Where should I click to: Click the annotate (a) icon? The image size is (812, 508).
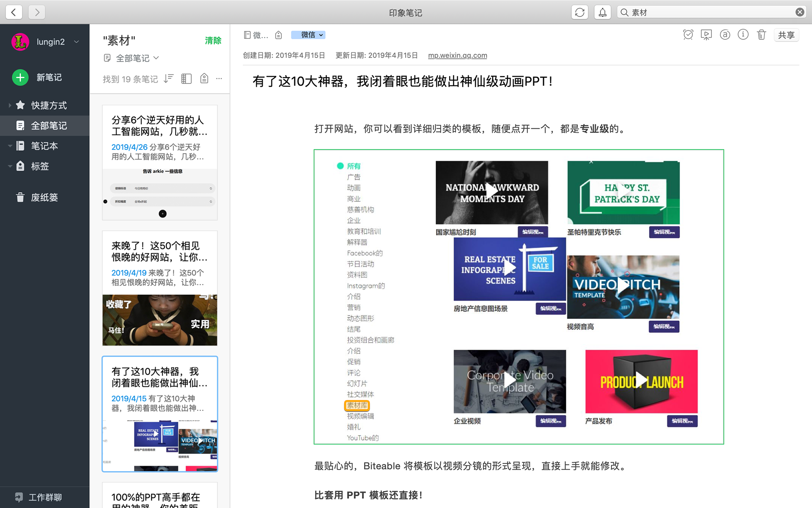725,35
